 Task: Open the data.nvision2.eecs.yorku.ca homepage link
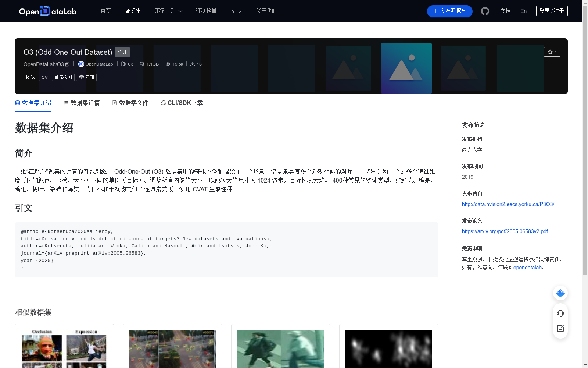[x=508, y=204]
